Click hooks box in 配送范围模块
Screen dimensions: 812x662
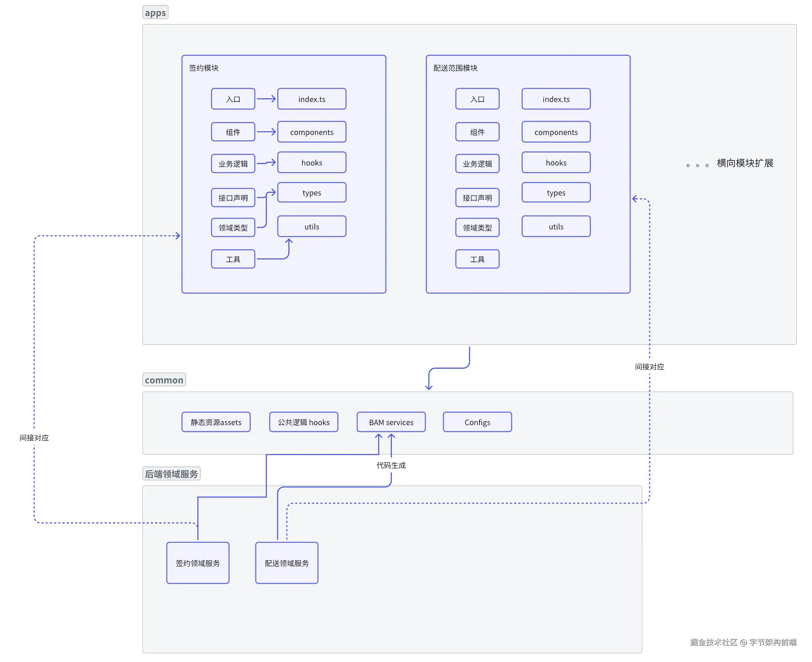point(555,163)
